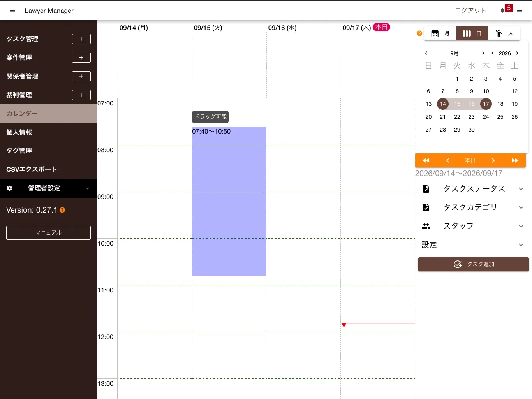Jump far back with double left arrows

click(x=426, y=160)
